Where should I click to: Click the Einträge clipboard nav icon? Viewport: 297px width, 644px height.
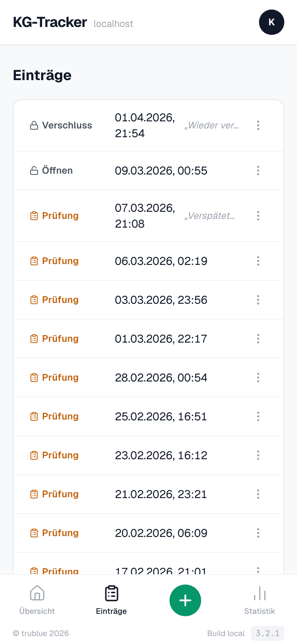(111, 593)
